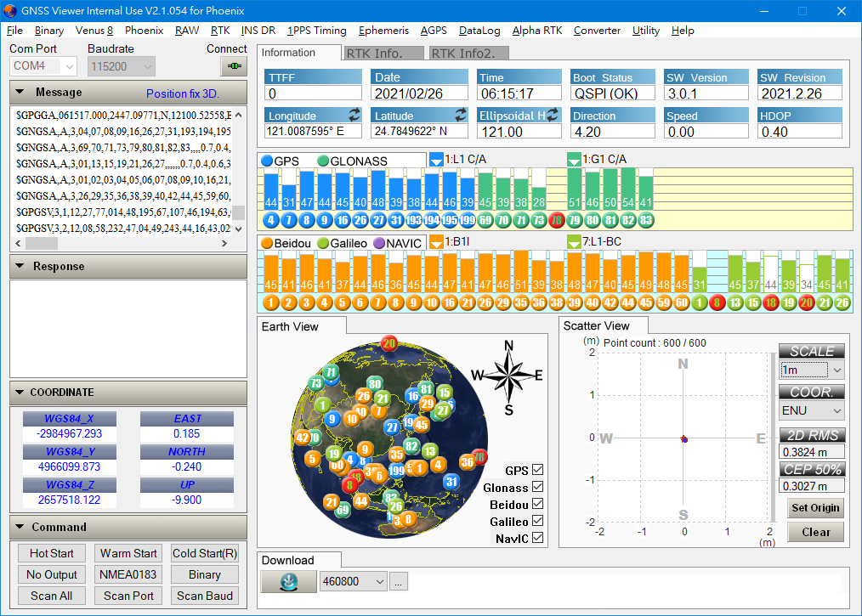Open the Phoenix menu
The image size is (862, 616).
pos(144,31)
